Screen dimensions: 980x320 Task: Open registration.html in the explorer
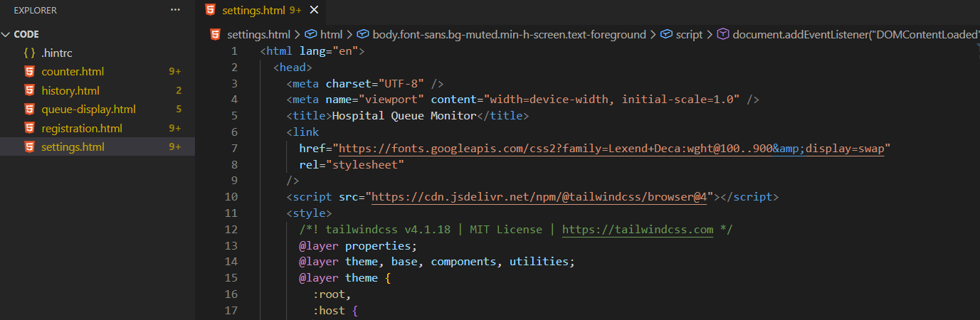pyautogui.click(x=82, y=129)
